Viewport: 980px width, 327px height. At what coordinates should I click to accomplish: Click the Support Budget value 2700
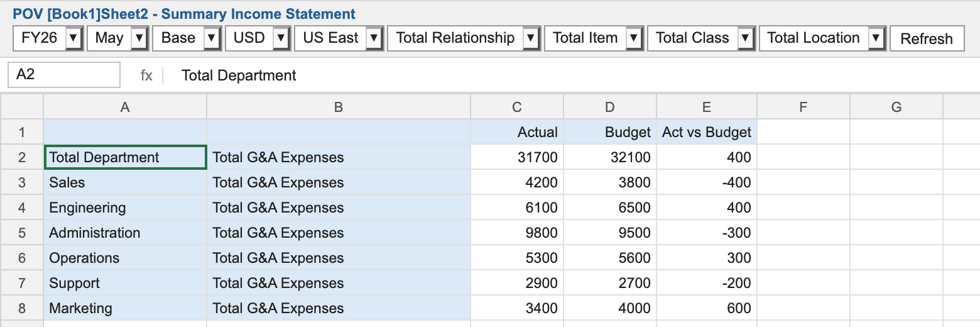(610, 283)
